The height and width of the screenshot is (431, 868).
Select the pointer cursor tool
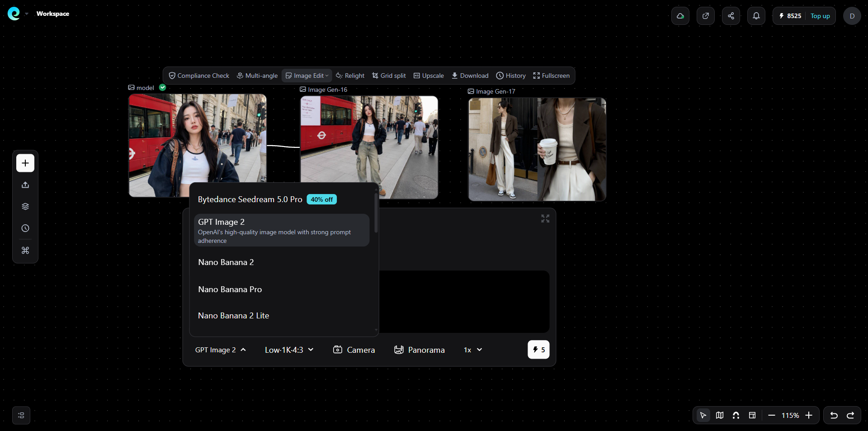(x=703, y=415)
